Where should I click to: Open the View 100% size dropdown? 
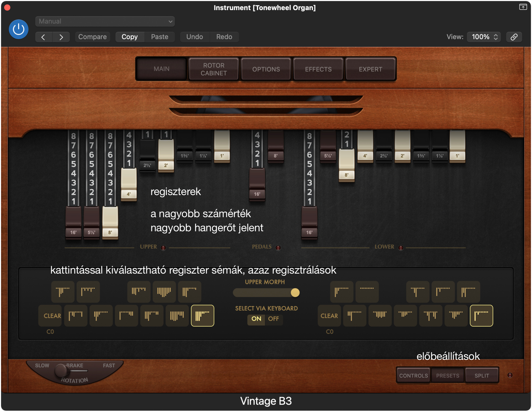click(x=484, y=37)
